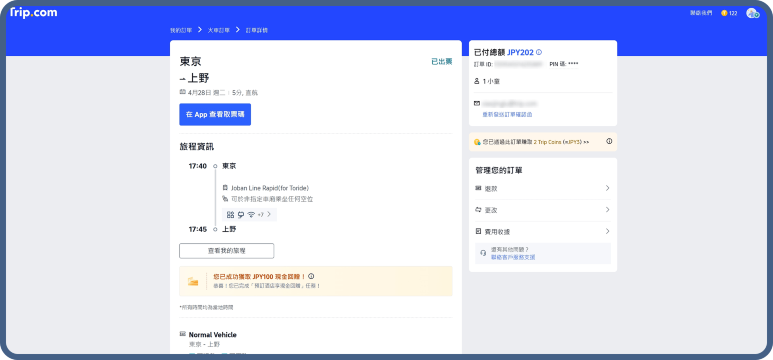The image size is (773, 360).
Task: Expand the +7 more amenities chevron
Action: (269, 215)
